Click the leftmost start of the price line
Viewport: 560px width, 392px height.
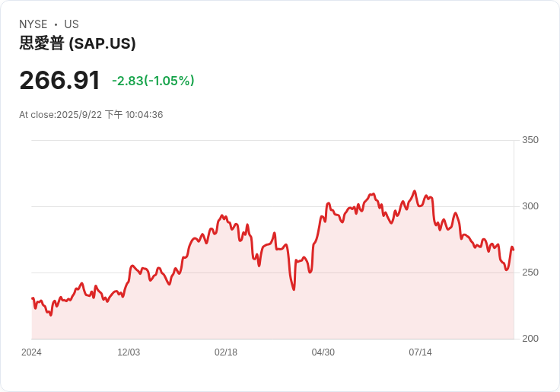coord(32,298)
